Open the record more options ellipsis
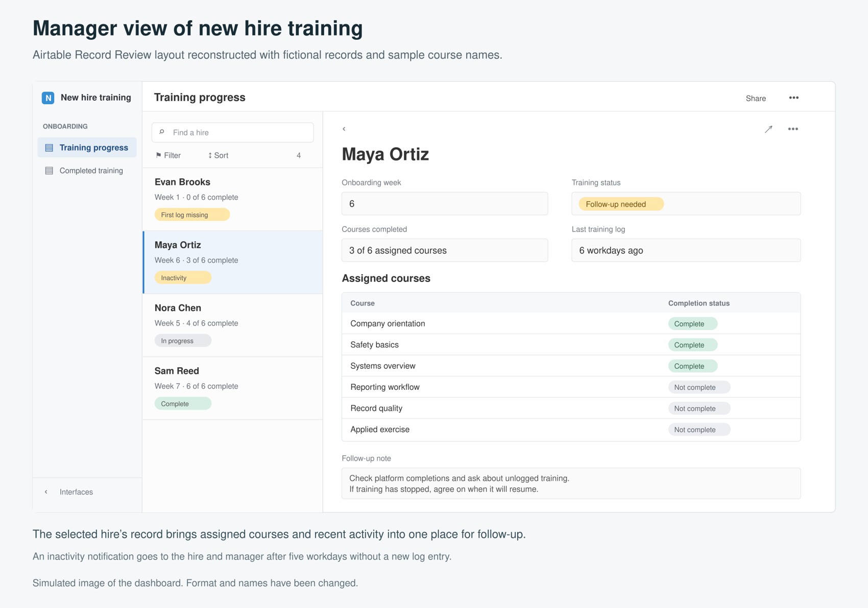Image resolution: width=868 pixels, height=608 pixels. click(792, 129)
